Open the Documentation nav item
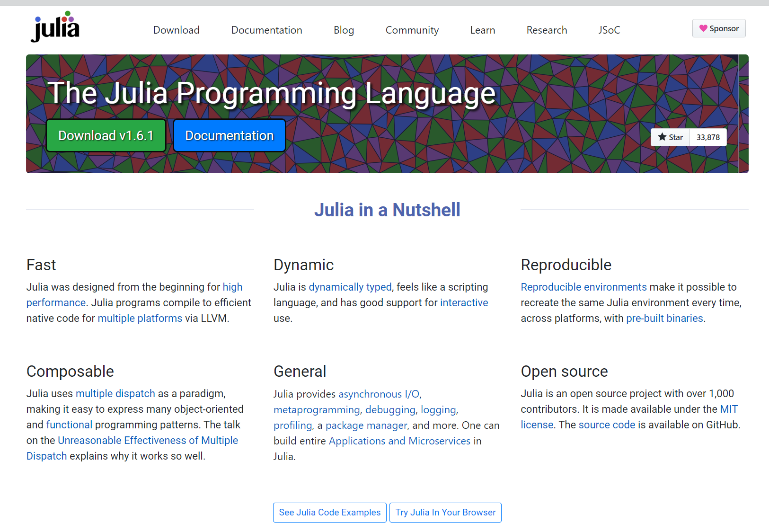This screenshot has width=769, height=532. coord(266,30)
